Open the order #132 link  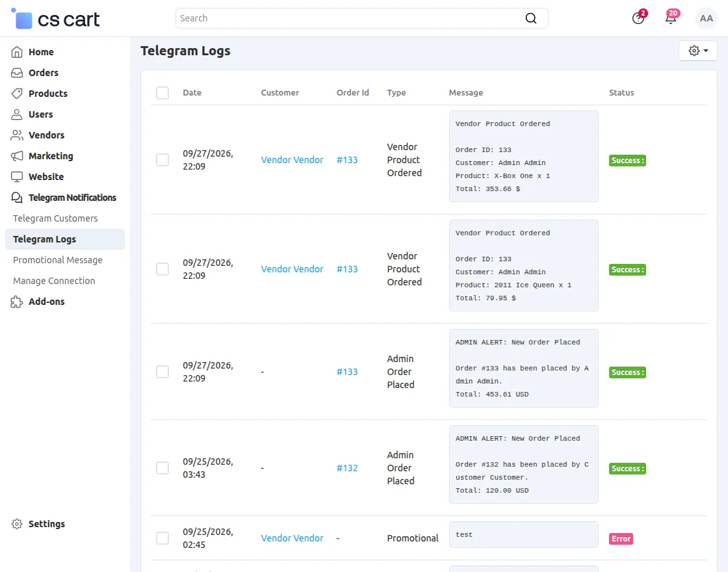tap(347, 468)
